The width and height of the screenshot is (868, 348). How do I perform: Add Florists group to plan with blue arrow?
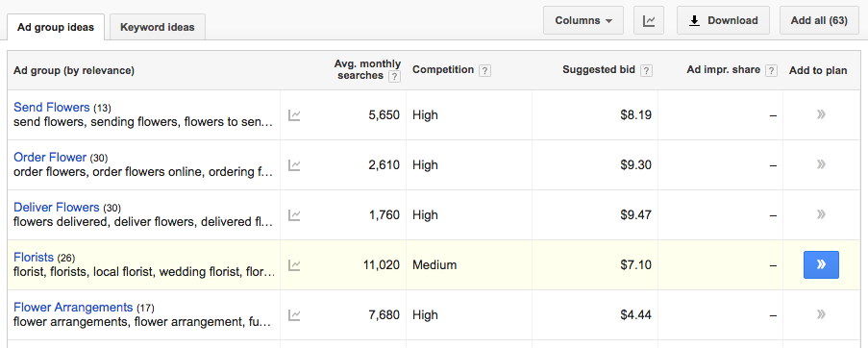pyautogui.click(x=821, y=264)
